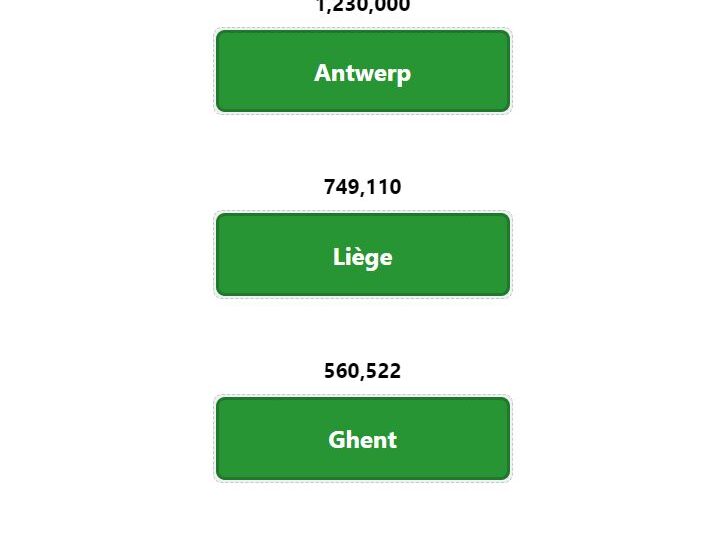Select the button beneath the 1,230,000 figure
Image resolution: width=727 pixels, height=536 pixels.
(x=363, y=71)
